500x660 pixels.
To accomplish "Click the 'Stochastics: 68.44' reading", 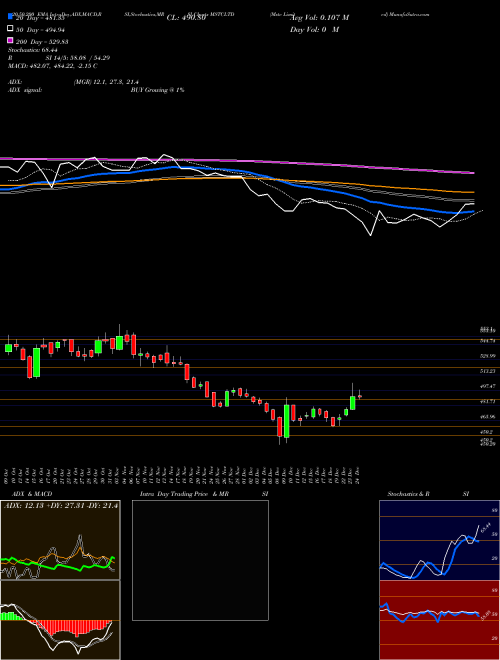I will (x=33, y=50).
